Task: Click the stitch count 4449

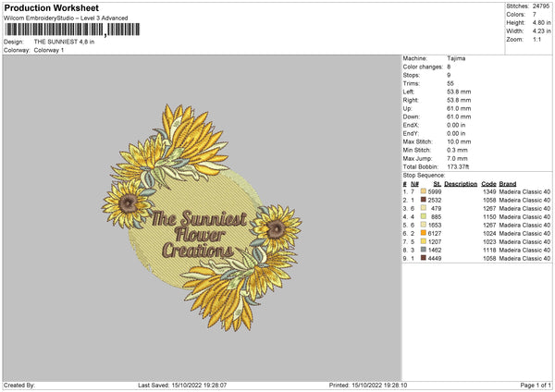Action: tap(435, 259)
